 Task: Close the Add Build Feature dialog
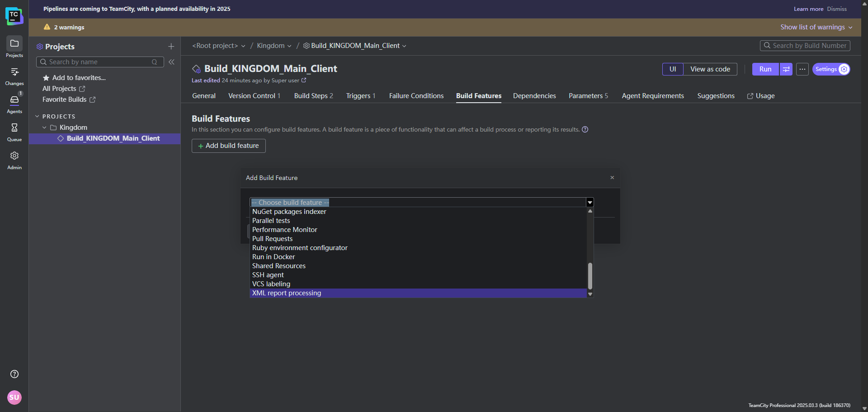[x=612, y=178]
